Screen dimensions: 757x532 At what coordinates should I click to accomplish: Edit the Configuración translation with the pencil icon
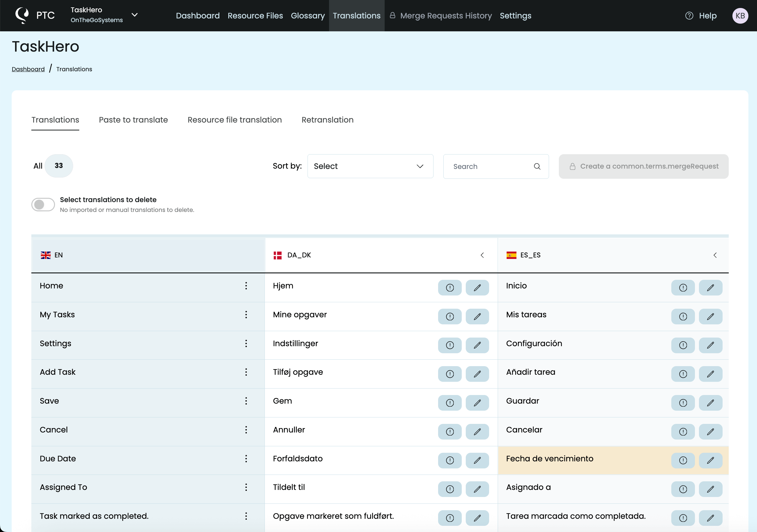point(710,345)
